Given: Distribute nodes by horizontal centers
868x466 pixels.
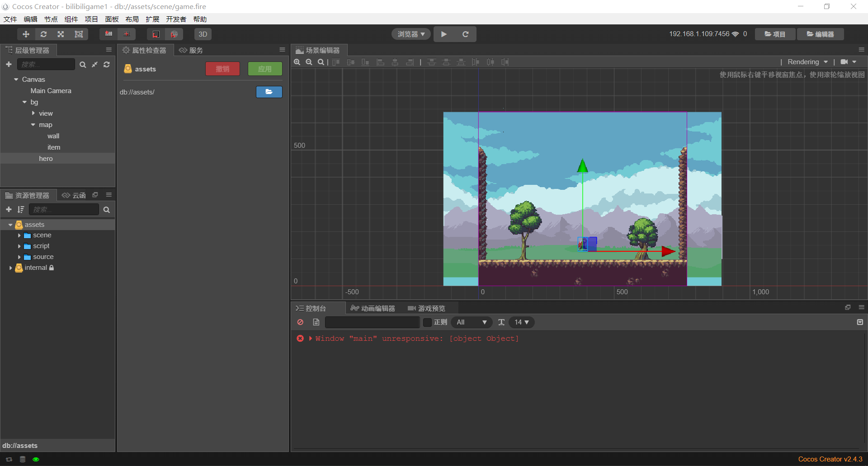Looking at the screenshot, I should pos(491,62).
